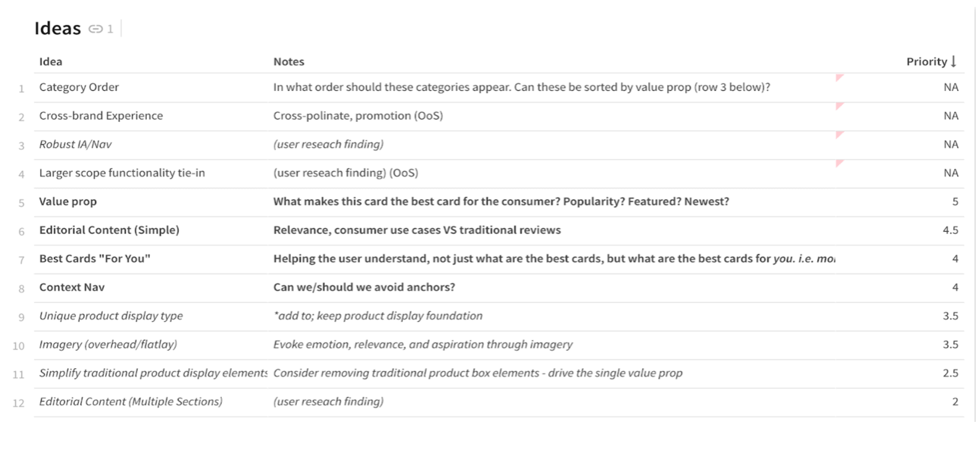The height and width of the screenshot is (459, 980).
Task: Select the Ideas table title
Action: tap(58, 29)
